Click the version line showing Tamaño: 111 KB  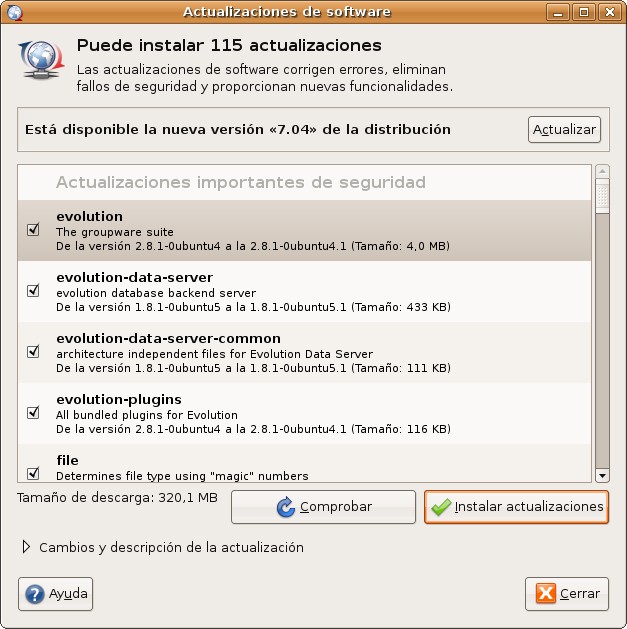253,368
